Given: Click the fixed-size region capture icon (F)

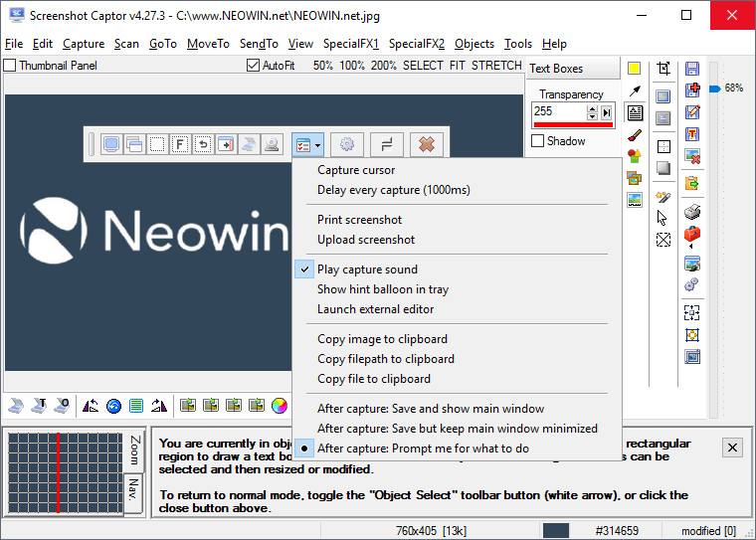Looking at the screenshot, I should click(x=180, y=144).
